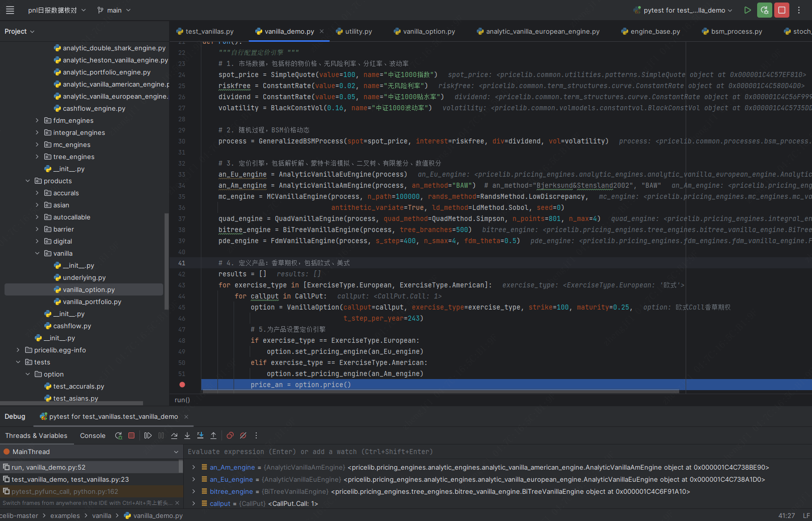
Task: Click the run() breadcrumb under the editor
Action: 182,400
